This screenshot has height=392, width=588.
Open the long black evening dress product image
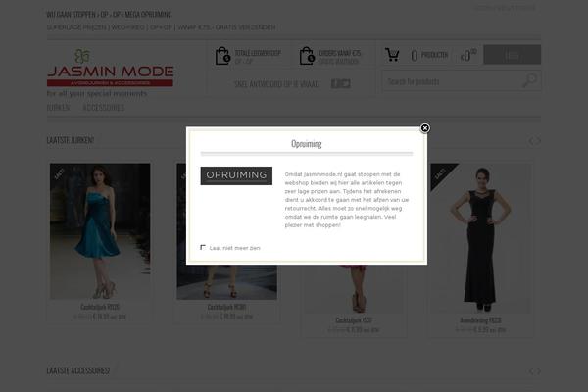point(480,238)
